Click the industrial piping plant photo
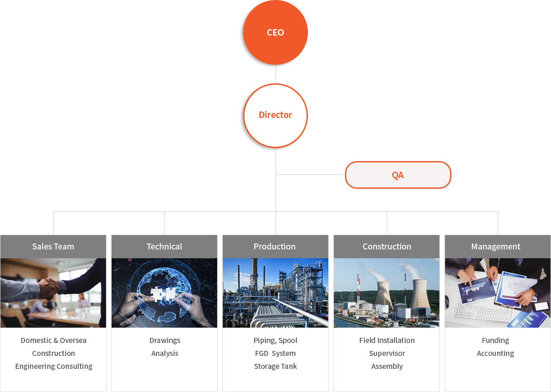Screen dimensions: 551x392 (275, 293)
